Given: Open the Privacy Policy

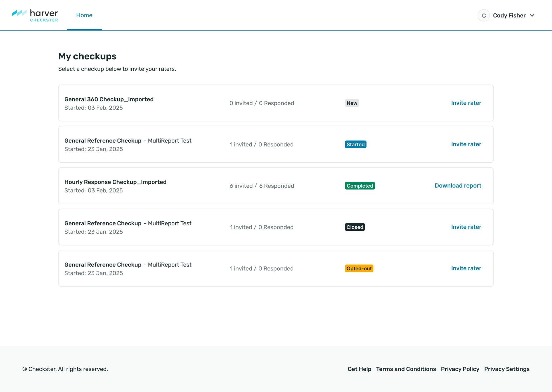Looking at the screenshot, I should point(460,369).
